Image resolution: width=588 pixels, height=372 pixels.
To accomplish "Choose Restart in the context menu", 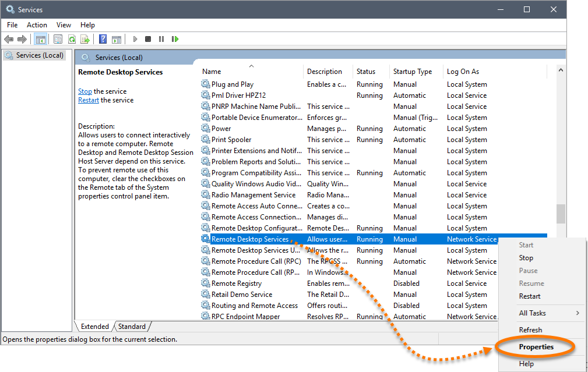I will pyautogui.click(x=530, y=296).
